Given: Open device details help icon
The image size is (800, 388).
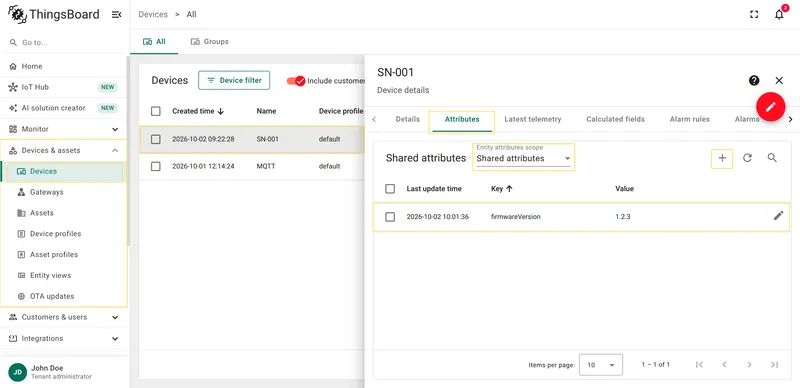Looking at the screenshot, I should (754, 80).
